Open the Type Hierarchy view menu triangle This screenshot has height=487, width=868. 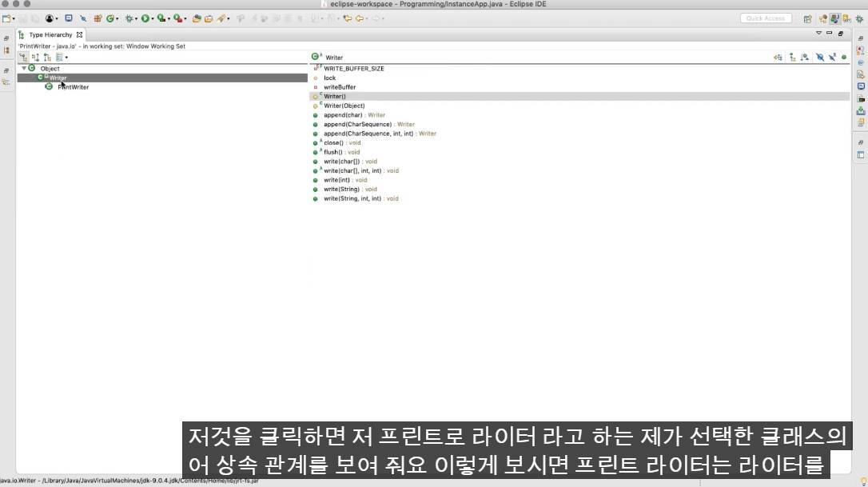818,34
